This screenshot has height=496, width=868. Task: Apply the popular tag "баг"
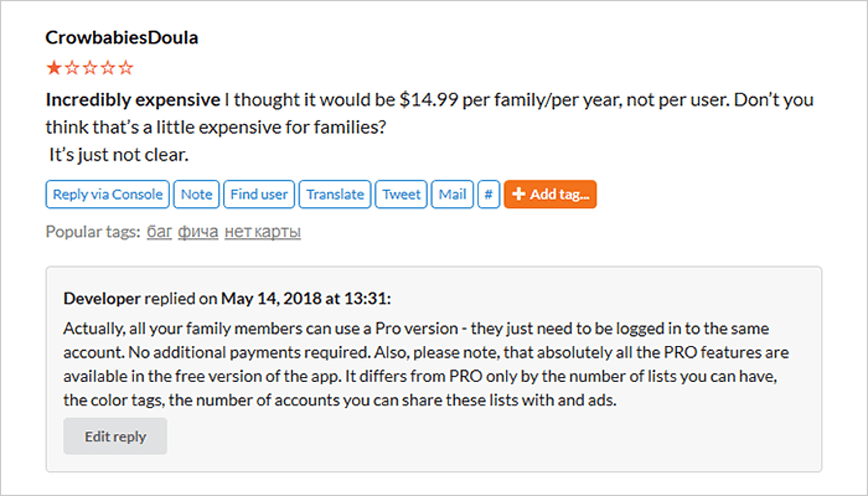tap(159, 232)
